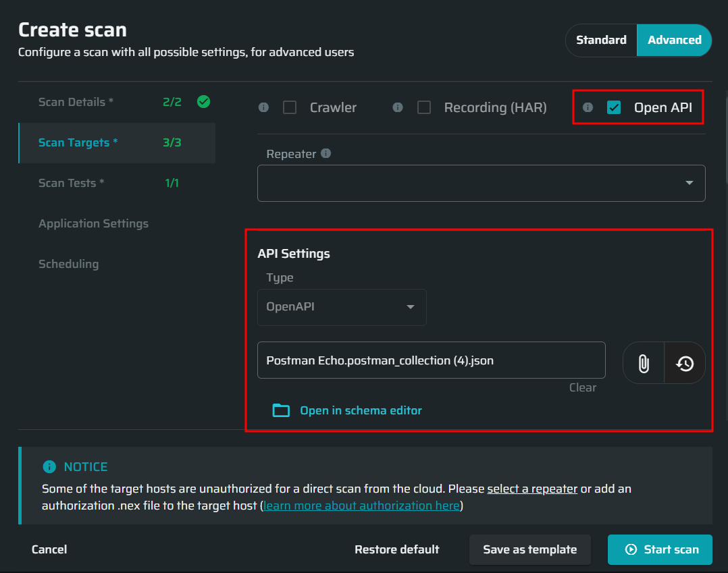Click Save as template

[x=529, y=549]
